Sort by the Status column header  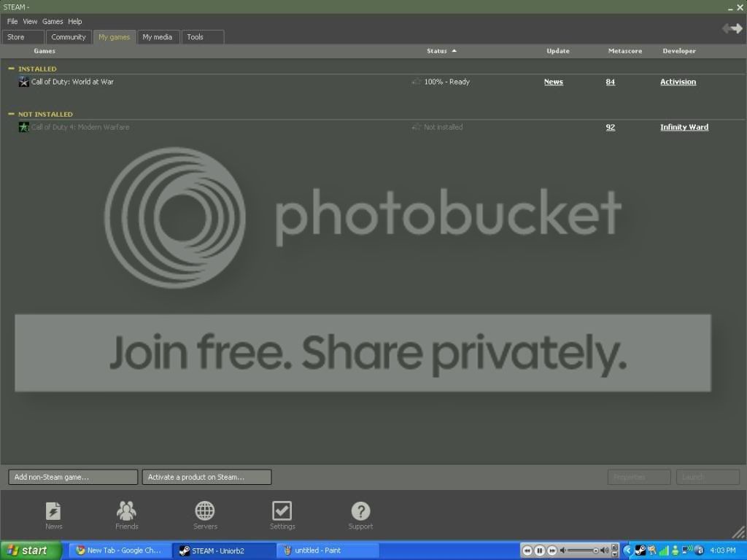click(x=437, y=51)
